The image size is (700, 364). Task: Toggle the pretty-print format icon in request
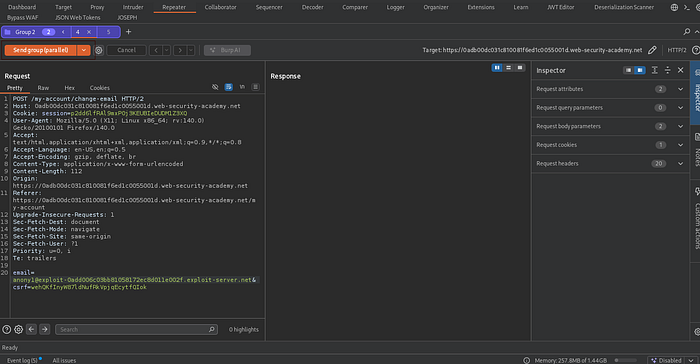(x=229, y=87)
